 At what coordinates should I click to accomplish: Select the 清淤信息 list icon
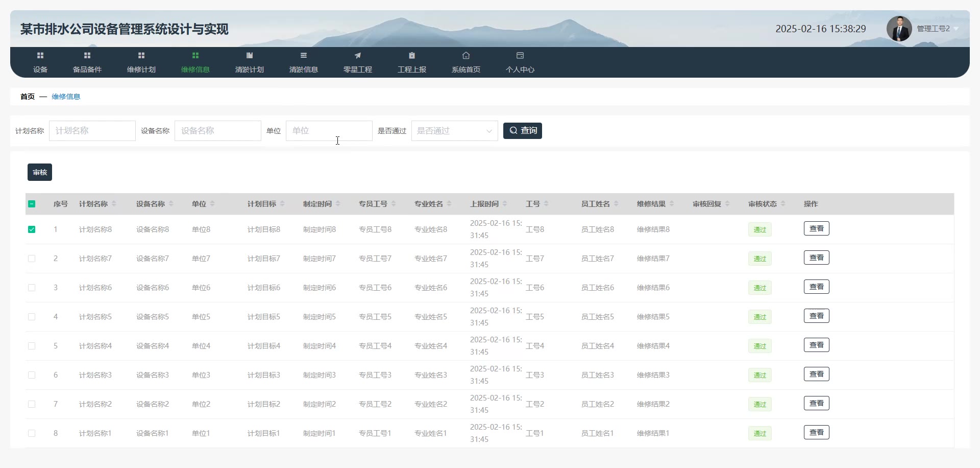coord(304,56)
